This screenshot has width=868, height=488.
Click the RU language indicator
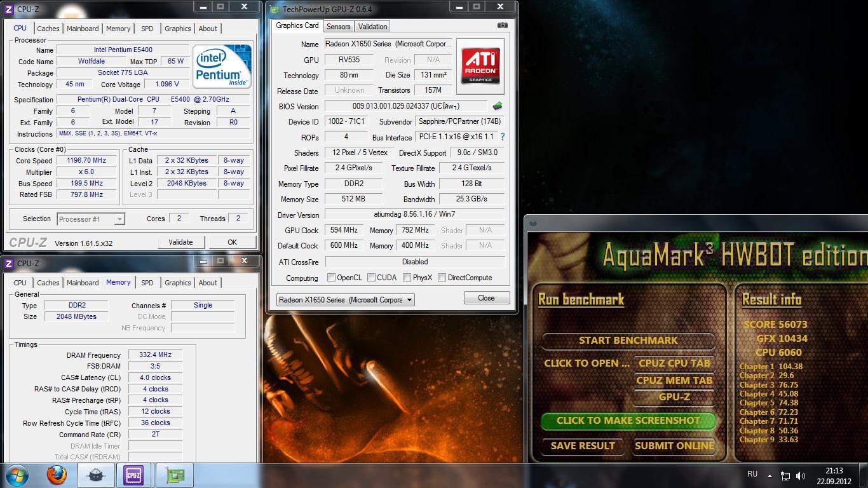pos(752,474)
